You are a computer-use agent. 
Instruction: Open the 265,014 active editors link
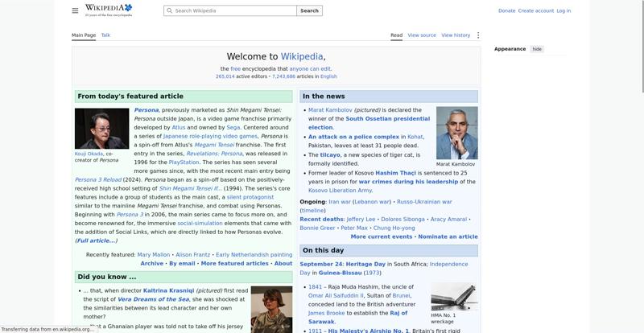pos(225,76)
